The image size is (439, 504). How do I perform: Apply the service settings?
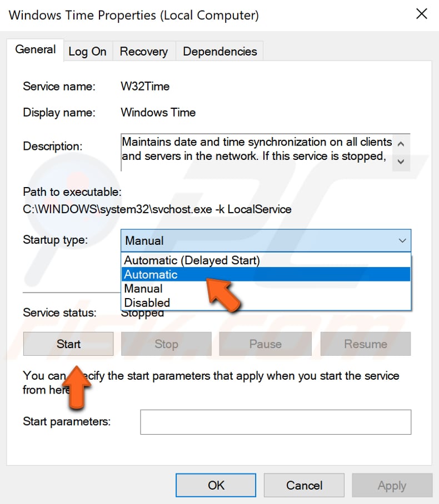(392, 485)
